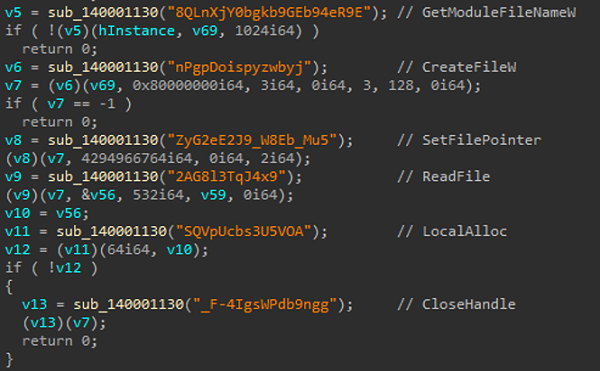The image size is (600, 371).
Task: Select the 0x80000000i64 constant
Action: click(188, 85)
